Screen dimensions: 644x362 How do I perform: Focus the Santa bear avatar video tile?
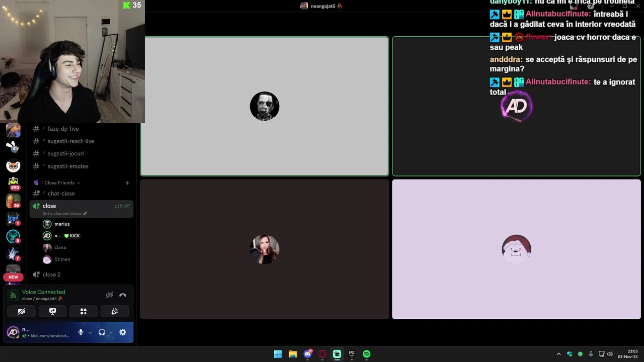pyautogui.click(x=516, y=249)
